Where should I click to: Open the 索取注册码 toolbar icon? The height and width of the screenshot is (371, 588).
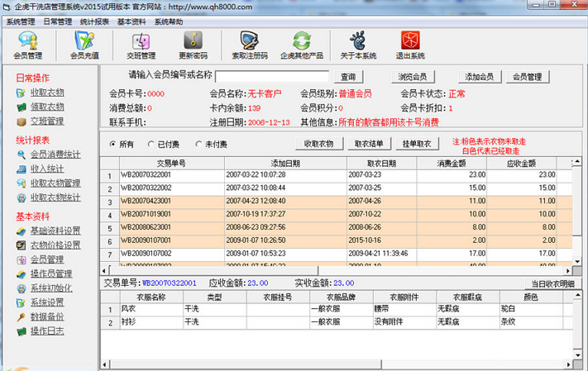point(250,45)
